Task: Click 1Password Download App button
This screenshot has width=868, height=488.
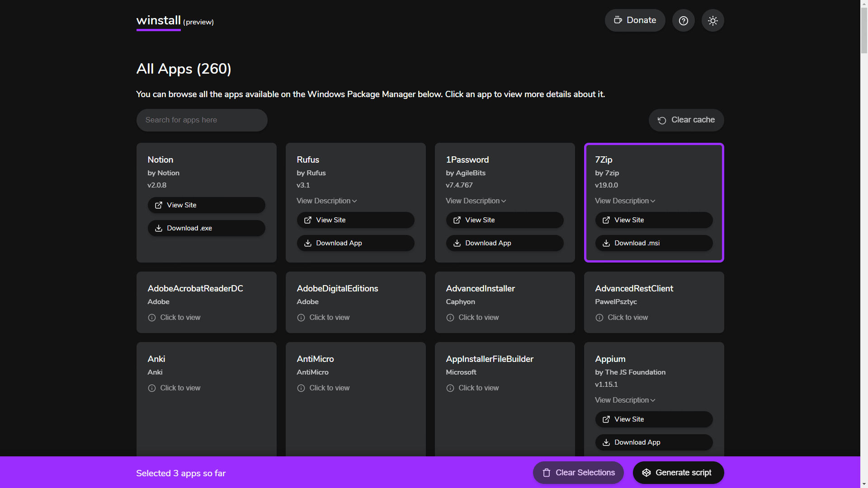Action: [505, 243]
